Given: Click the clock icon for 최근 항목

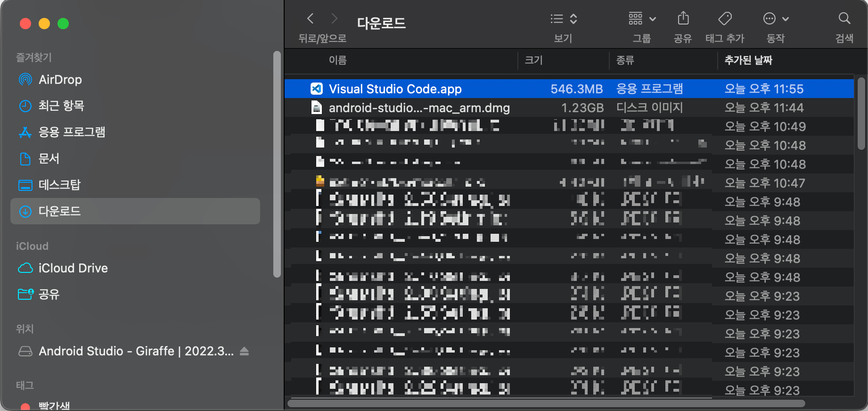Looking at the screenshot, I should pyautogui.click(x=25, y=106).
